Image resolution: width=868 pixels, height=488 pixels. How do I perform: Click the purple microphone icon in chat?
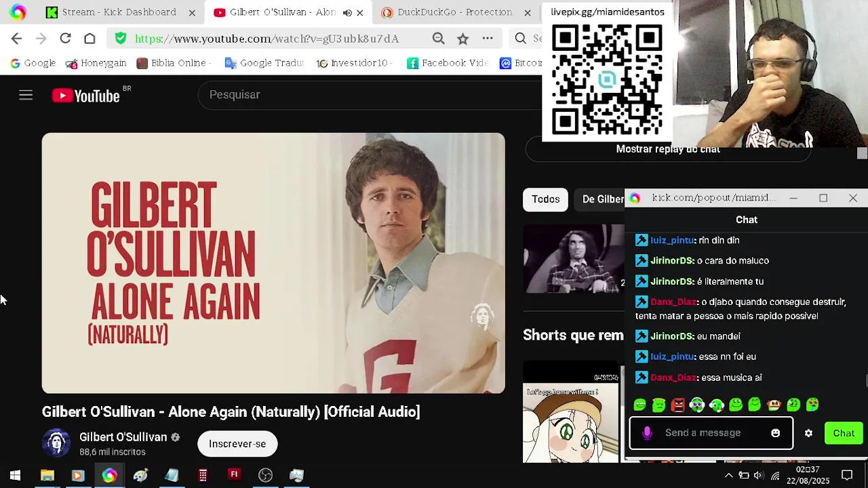click(647, 433)
